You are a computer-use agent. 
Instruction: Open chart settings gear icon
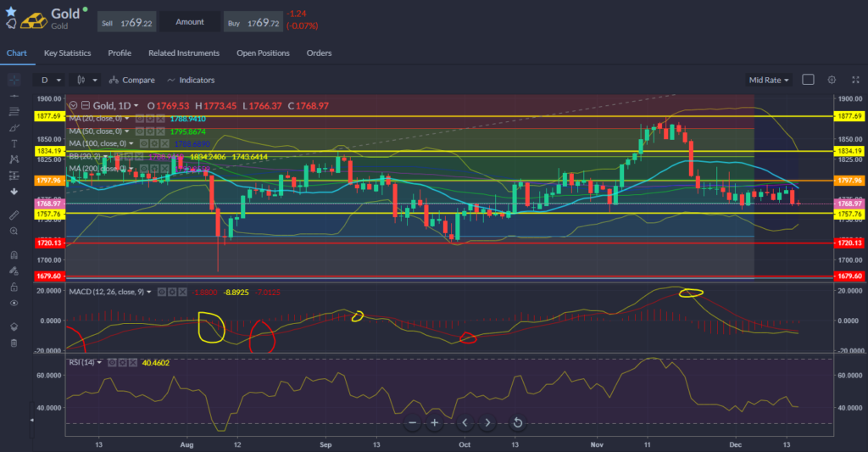832,80
